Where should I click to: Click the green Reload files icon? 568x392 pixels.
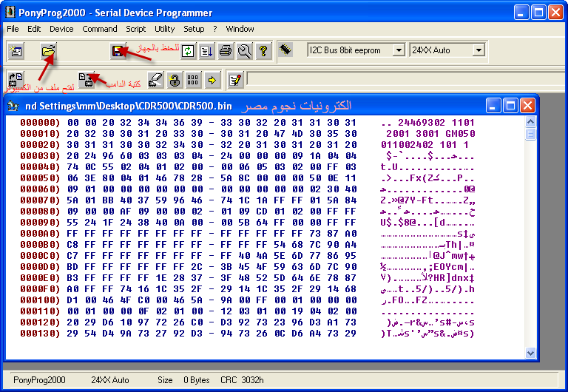click(x=188, y=51)
